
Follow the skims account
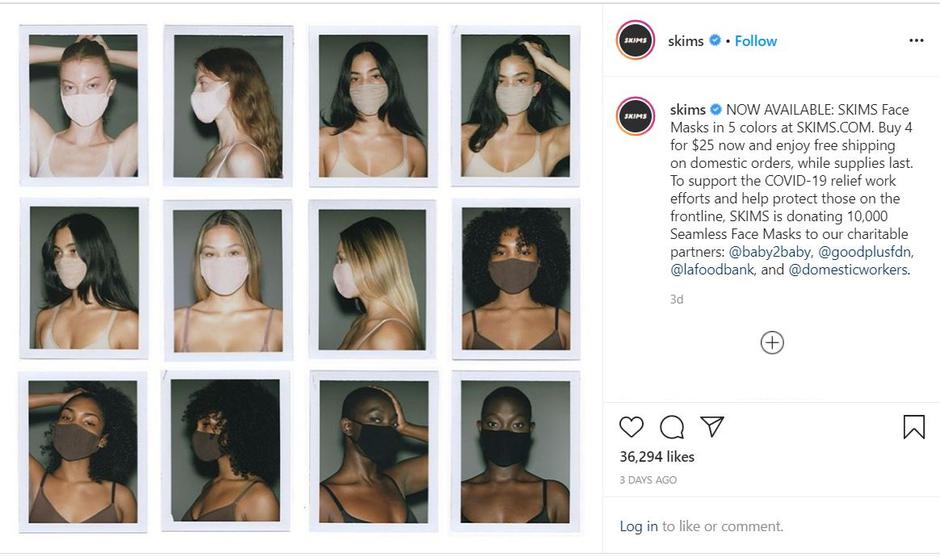point(756,41)
